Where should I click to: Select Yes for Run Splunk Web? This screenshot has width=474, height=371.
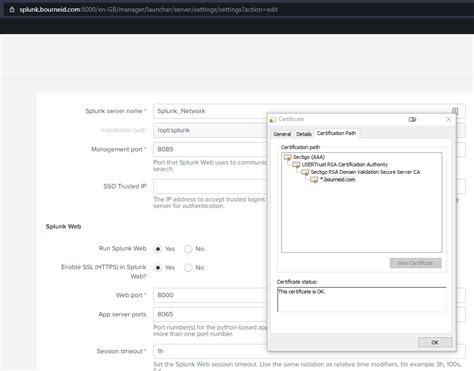click(158, 249)
